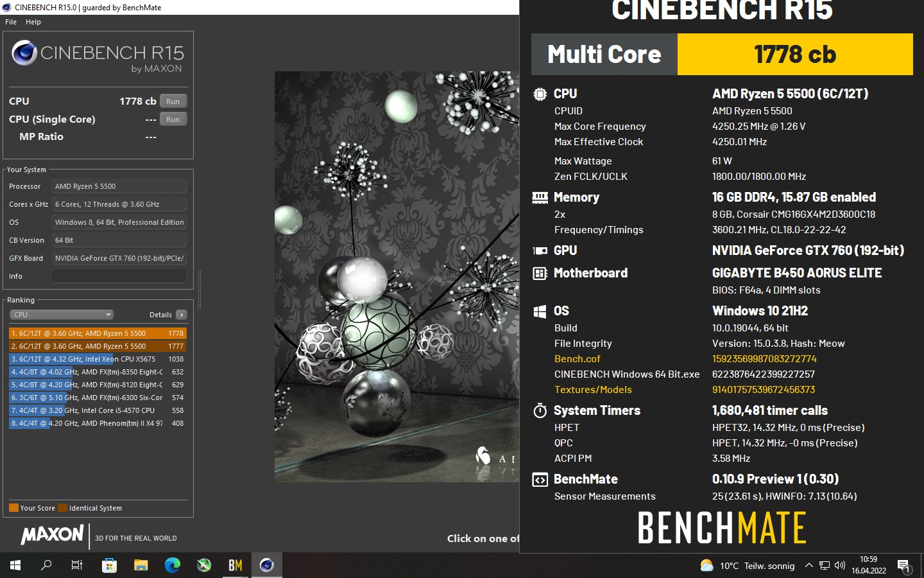This screenshot has height=578, width=924.
Task: Open Microsoft Edge from the taskbar
Action: 172,565
